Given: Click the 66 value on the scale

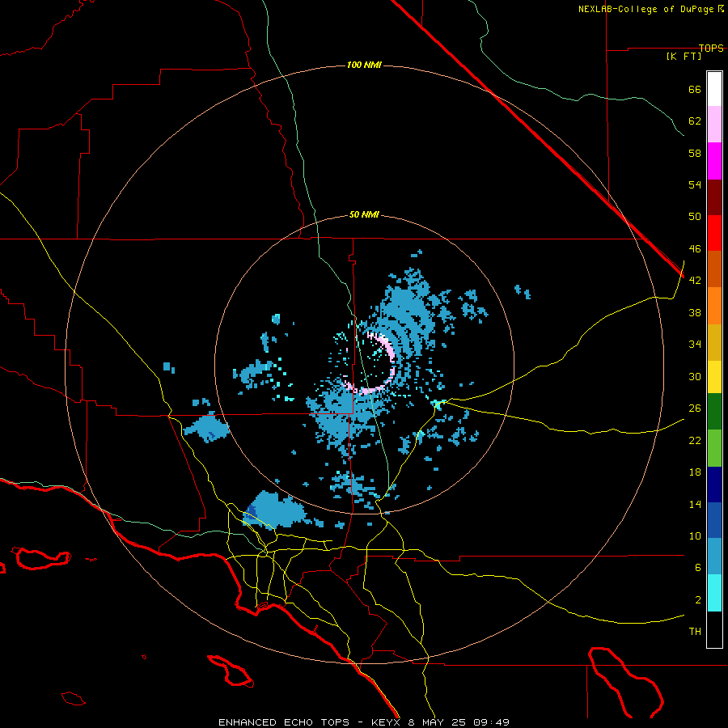Looking at the screenshot, I should pyautogui.click(x=695, y=89).
